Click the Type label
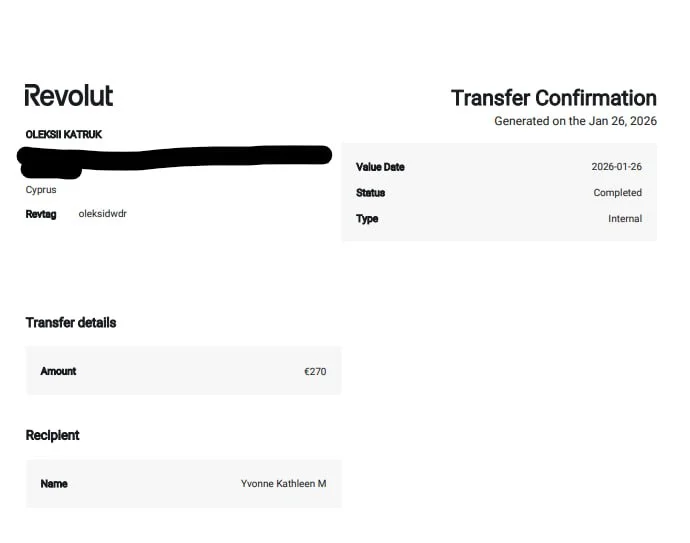Screen dimensions: 690x543 click(367, 219)
